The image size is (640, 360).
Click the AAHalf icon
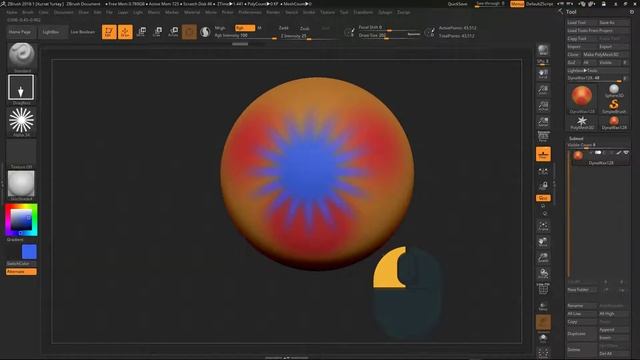pyautogui.click(x=543, y=122)
